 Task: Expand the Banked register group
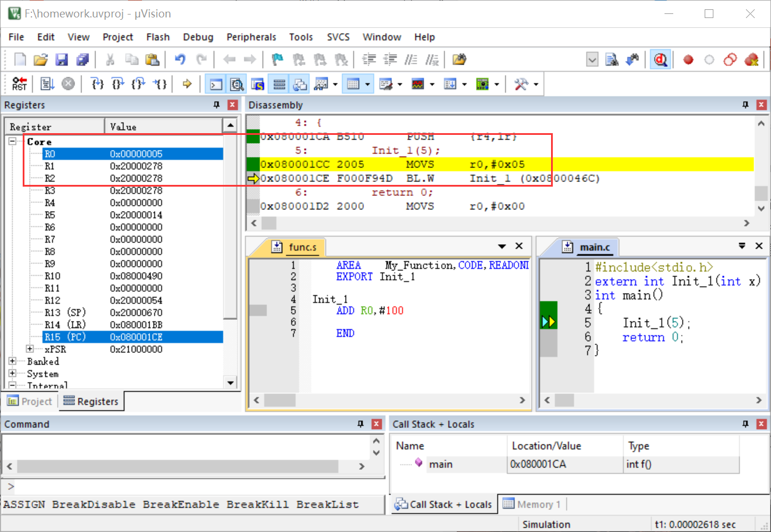[12, 361]
